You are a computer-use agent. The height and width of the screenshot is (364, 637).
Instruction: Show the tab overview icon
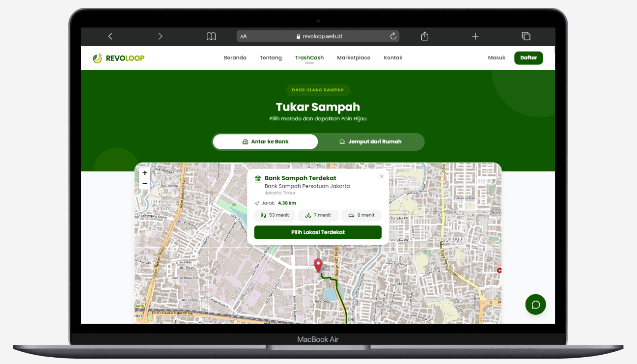(x=526, y=36)
